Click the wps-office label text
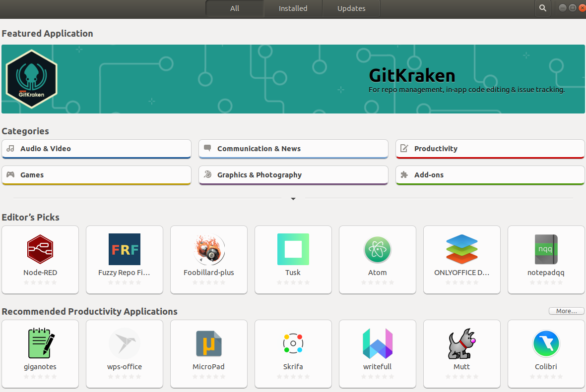 pos(125,367)
